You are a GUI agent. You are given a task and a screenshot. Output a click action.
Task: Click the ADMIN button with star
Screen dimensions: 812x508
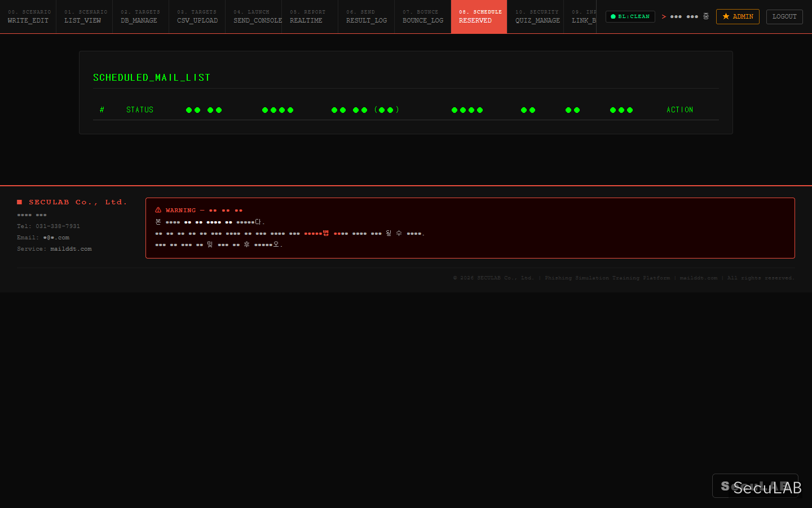pyautogui.click(x=738, y=16)
